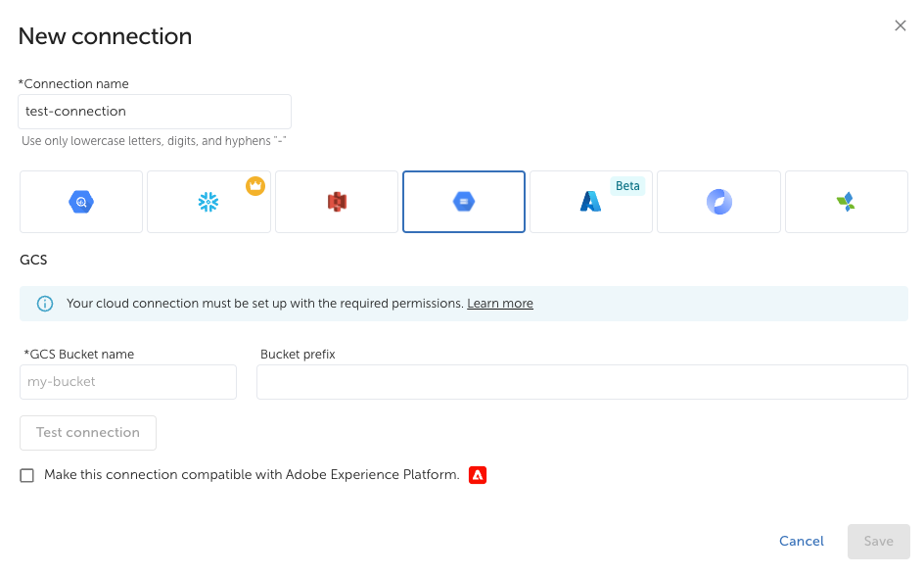Choose the Azure connection tile
Screen dimensions: 924x575
[x=590, y=202]
